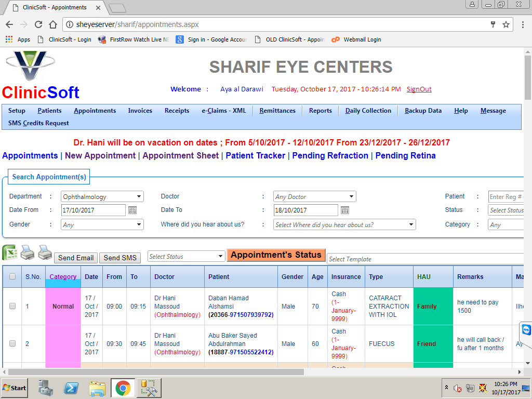Image resolution: width=532 pixels, height=399 pixels.
Task: Click the Send SMS button
Action: 120,258
